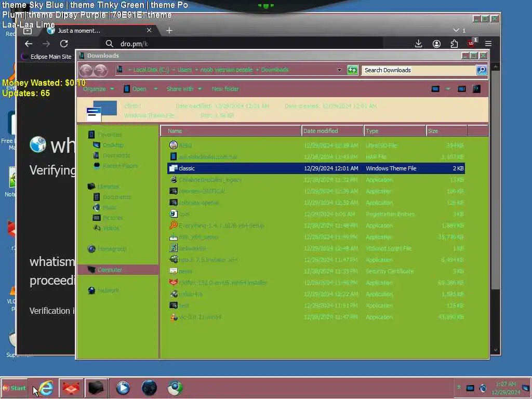Image resolution: width=532 pixels, height=399 pixels.
Task: Click the Security Certificate file icon
Action: [x=174, y=271]
